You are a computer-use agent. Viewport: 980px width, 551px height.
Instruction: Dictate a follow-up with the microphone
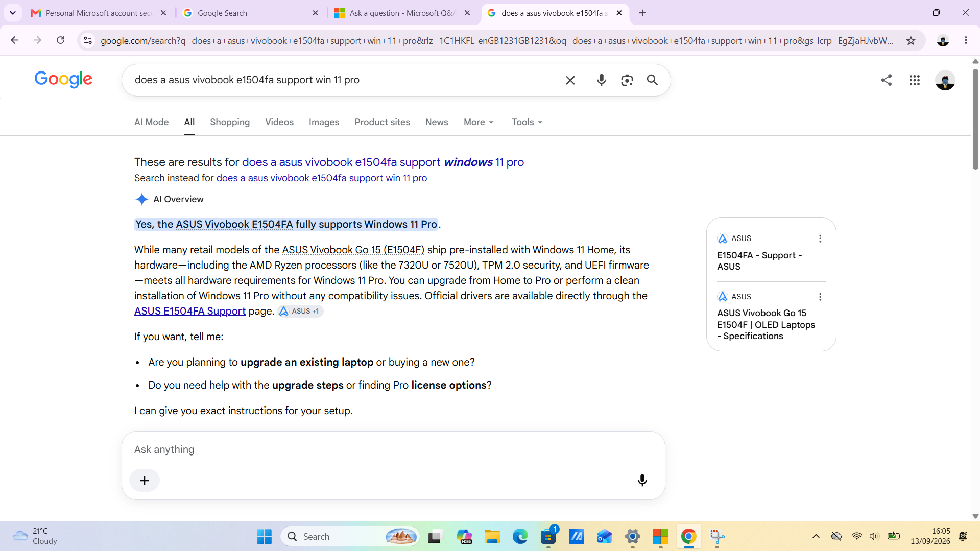pos(642,481)
